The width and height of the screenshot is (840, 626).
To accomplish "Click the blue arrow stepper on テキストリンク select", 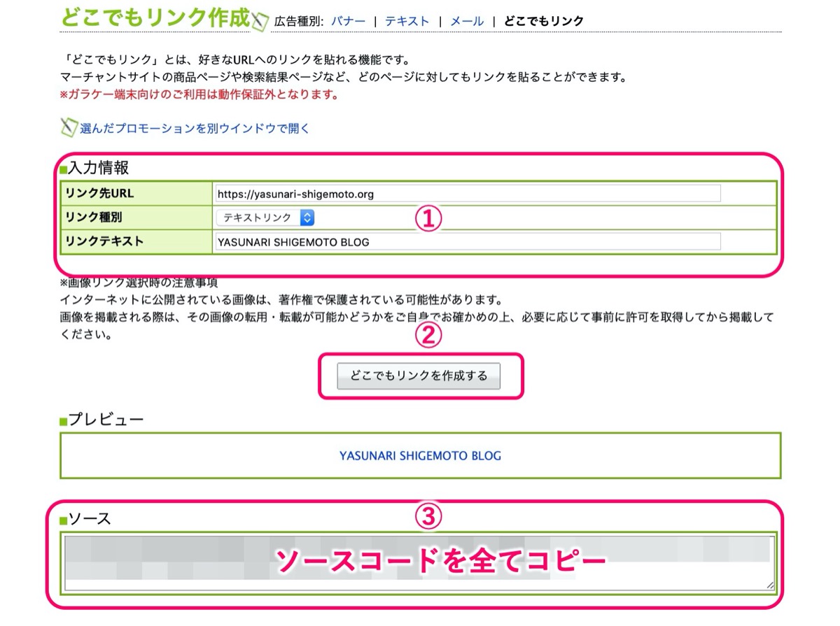I will pyautogui.click(x=307, y=218).
